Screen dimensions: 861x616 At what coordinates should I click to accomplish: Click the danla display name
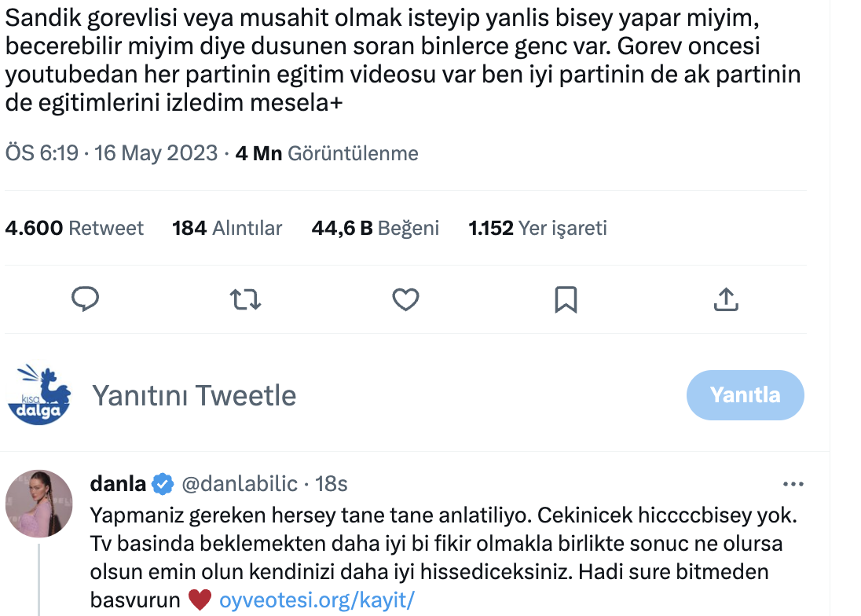coord(118,484)
